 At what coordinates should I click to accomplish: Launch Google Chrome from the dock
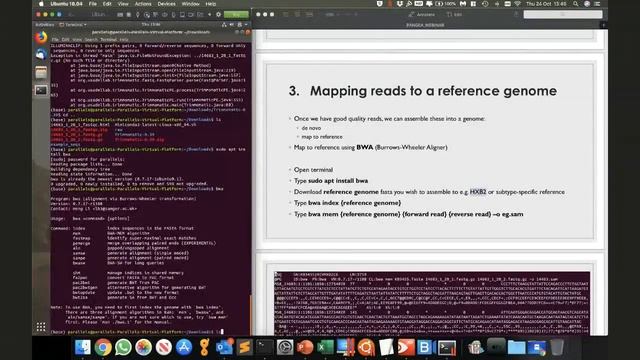coord(103,347)
